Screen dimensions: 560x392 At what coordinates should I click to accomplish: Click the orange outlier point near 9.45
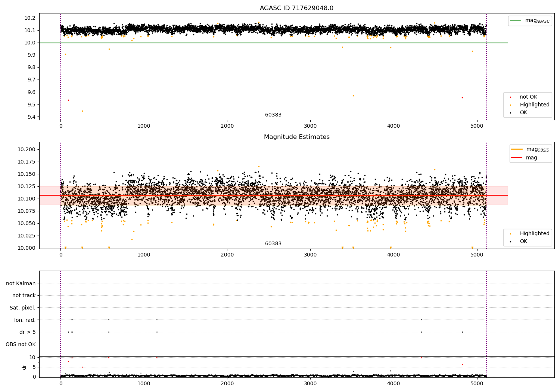click(x=82, y=111)
